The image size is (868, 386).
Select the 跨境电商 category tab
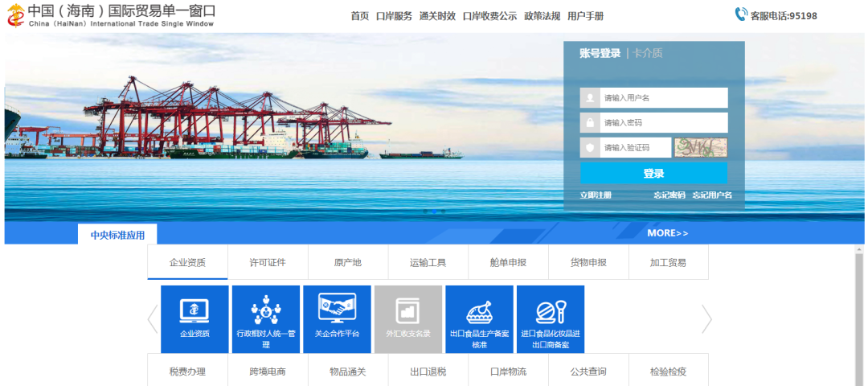pyautogui.click(x=268, y=371)
